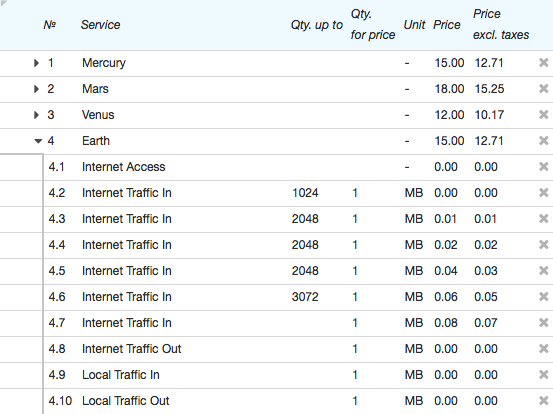Viewport: 553px width, 414px height.
Task: Delete row 4.10 Local Traffic Out
Action: [543, 400]
